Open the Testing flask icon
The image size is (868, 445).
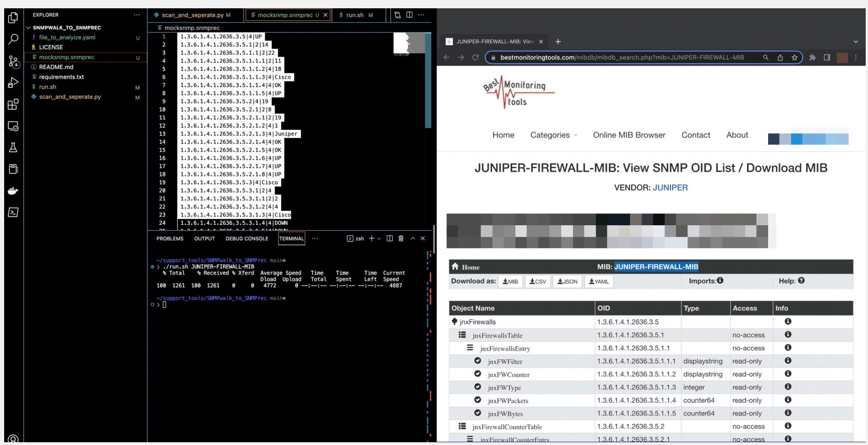pos(13,147)
